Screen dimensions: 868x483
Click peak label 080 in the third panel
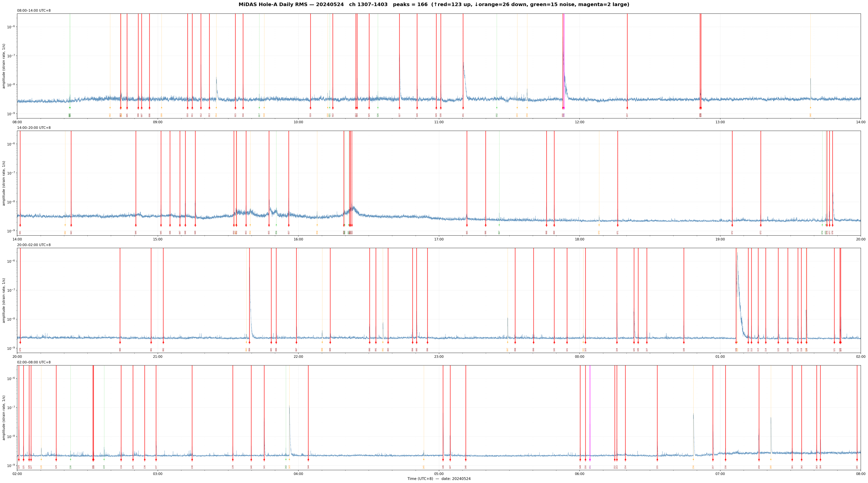click(x=120, y=350)
